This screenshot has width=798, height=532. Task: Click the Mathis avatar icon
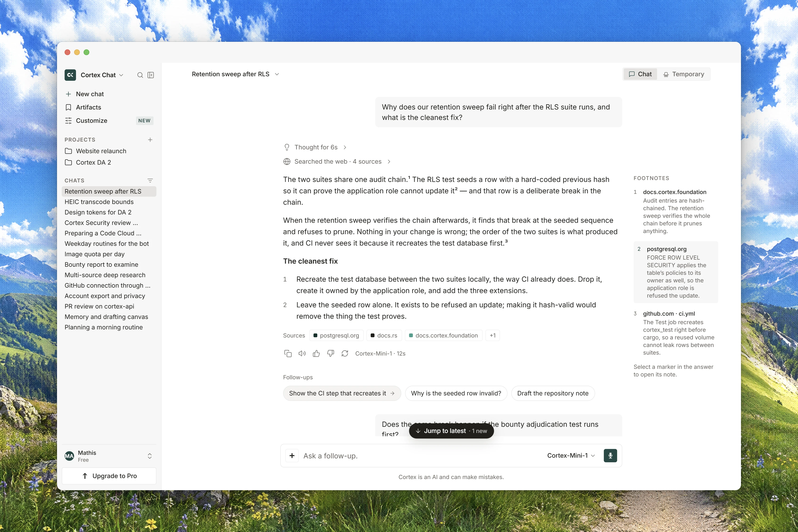coord(69,456)
